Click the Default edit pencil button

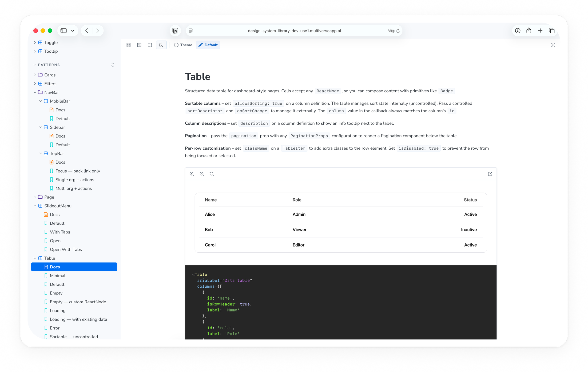point(208,45)
